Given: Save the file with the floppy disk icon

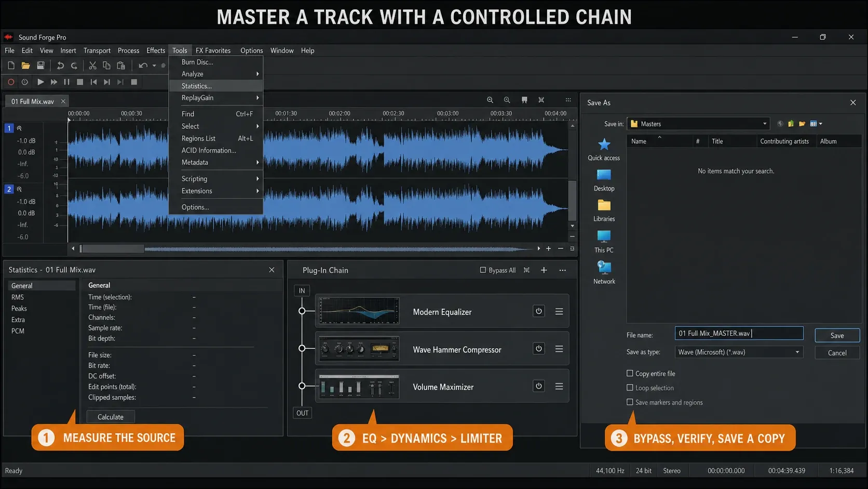Looking at the screenshot, I should [40, 65].
